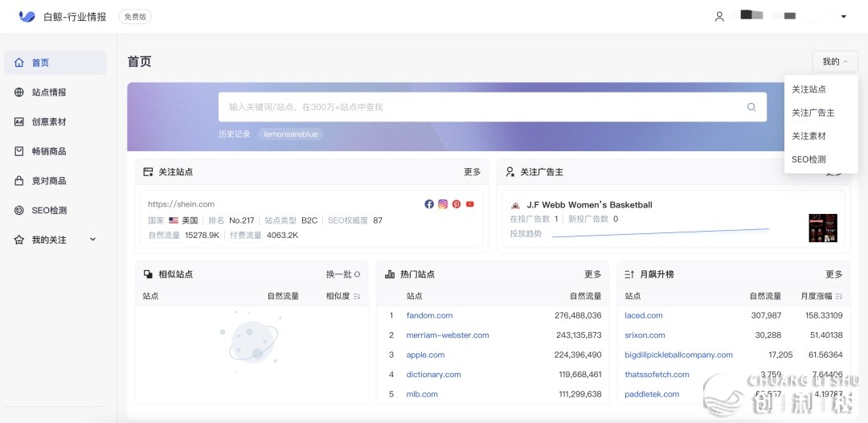Refresh similar sites with 换一批
Screen dimensions: 868x423
pyautogui.click(x=343, y=274)
